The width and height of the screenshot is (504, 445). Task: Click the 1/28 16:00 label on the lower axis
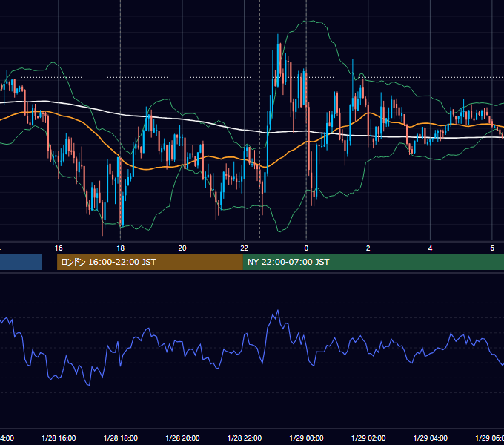59,438
